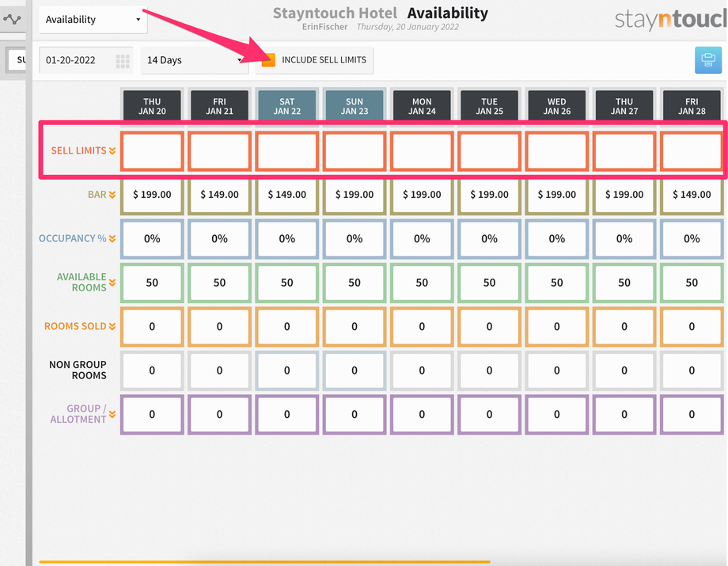Screen dimensions: 728x566
Task: Click Non Group Rooms 0 for Thu Jan 20
Action: (x=152, y=370)
